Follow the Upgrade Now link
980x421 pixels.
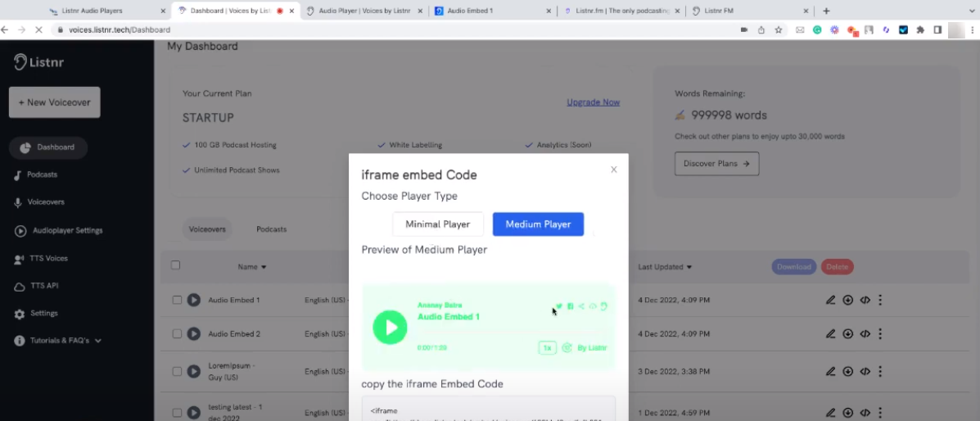click(x=593, y=102)
